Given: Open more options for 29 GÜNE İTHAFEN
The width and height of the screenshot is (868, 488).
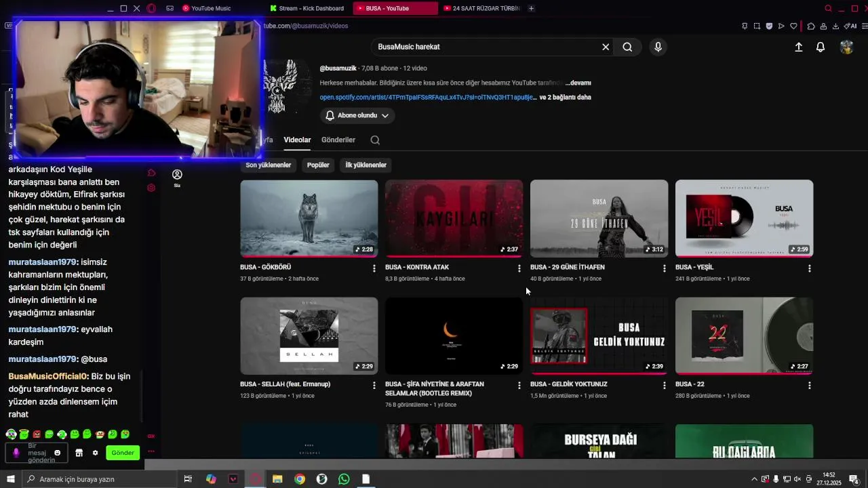Looking at the screenshot, I should pos(665,268).
